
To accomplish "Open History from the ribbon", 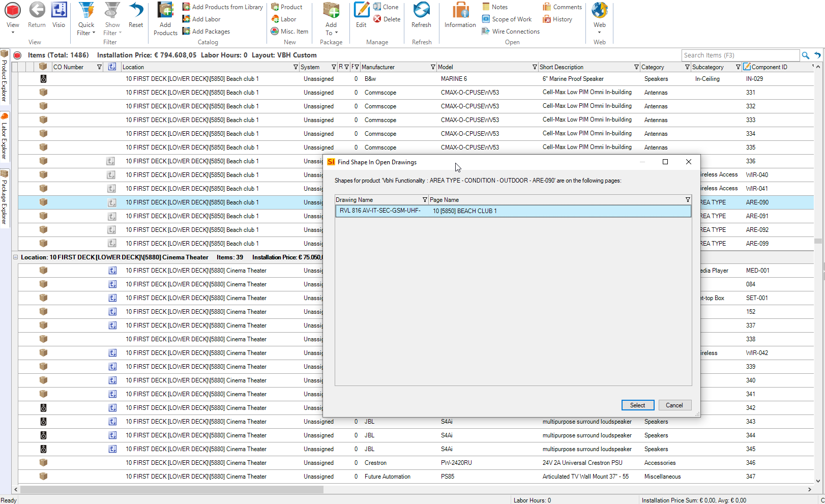I will pyautogui.click(x=557, y=19).
